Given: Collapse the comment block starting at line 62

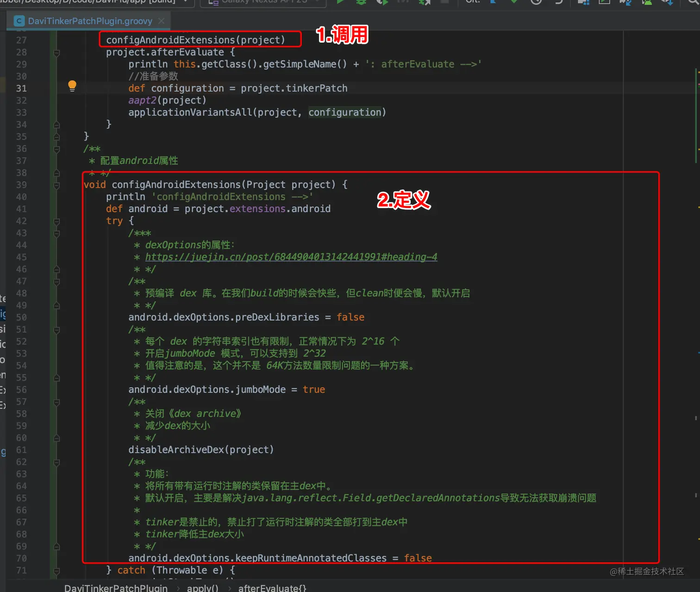Looking at the screenshot, I should [56, 462].
